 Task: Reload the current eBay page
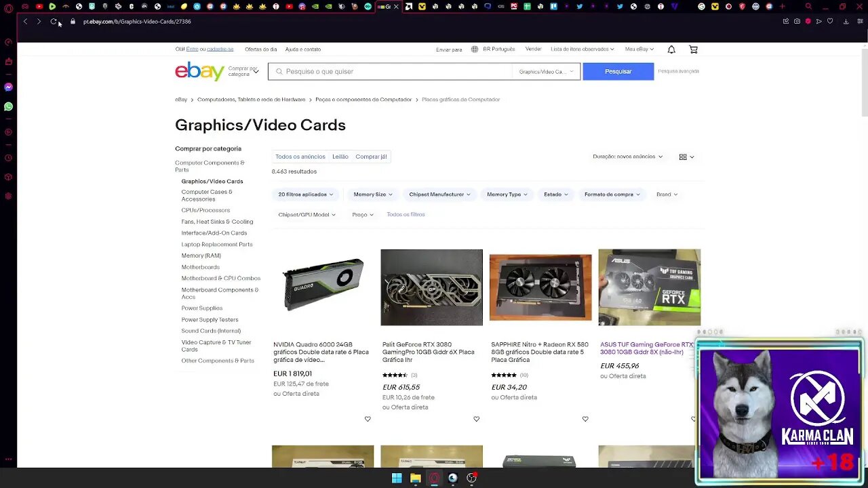coord(54,22)
